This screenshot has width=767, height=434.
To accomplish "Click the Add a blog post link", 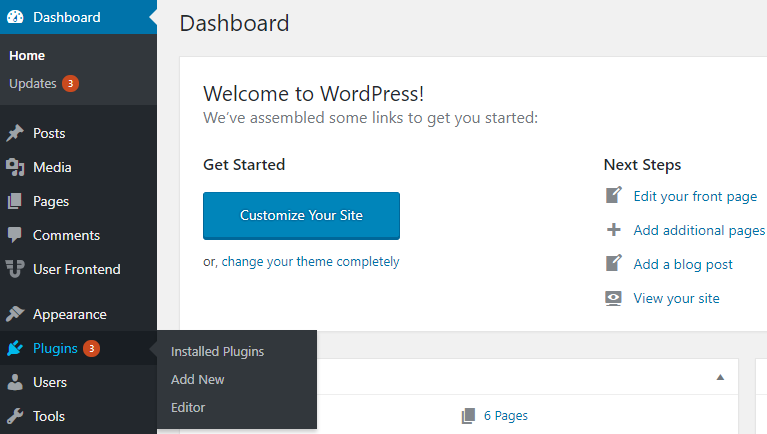I will pyautogui.click(x=683, y=265).
